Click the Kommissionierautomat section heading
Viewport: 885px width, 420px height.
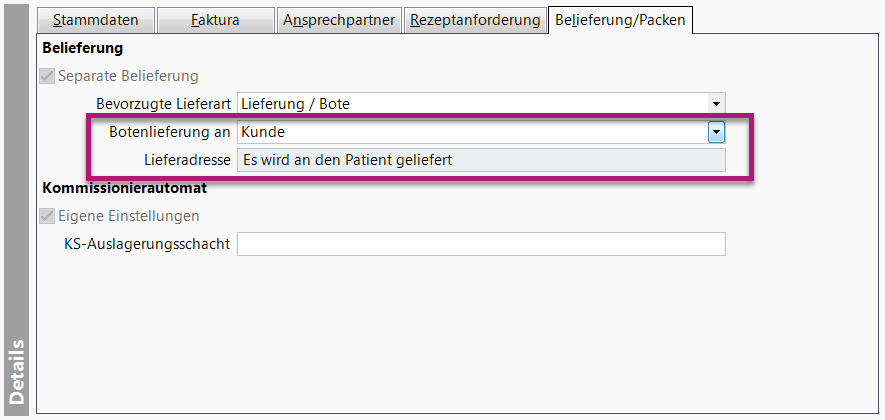click(x=124, y=187)
